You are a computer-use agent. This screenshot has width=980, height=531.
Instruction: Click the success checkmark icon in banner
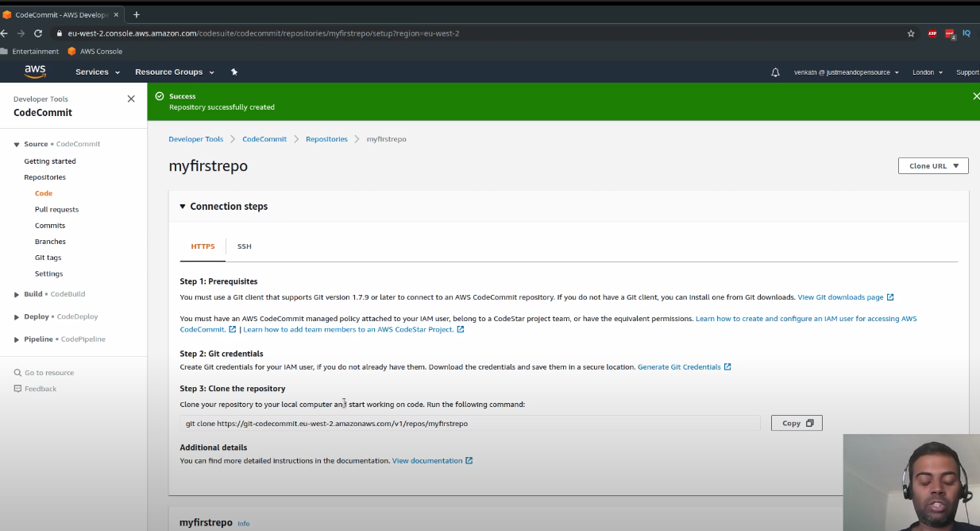[x=160, y=96]
